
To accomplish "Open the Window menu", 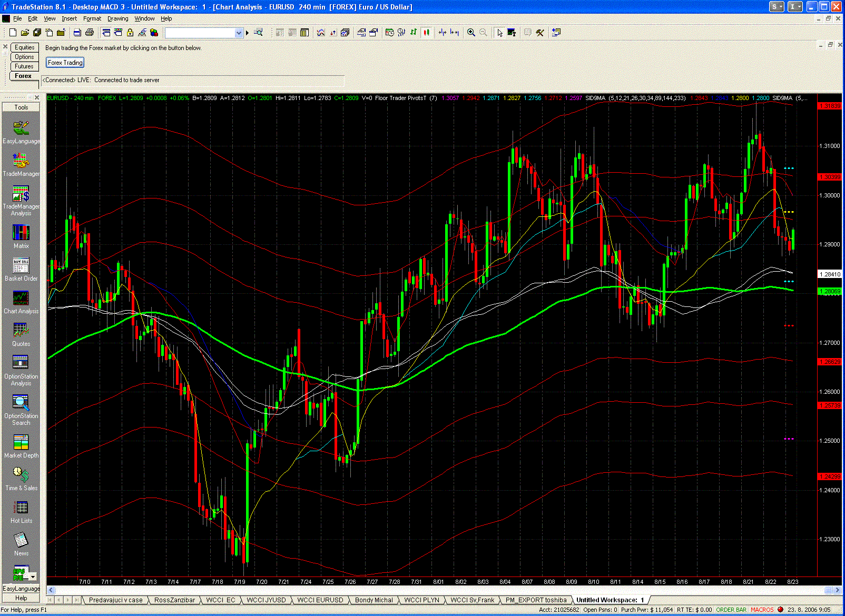I will 144,18.
